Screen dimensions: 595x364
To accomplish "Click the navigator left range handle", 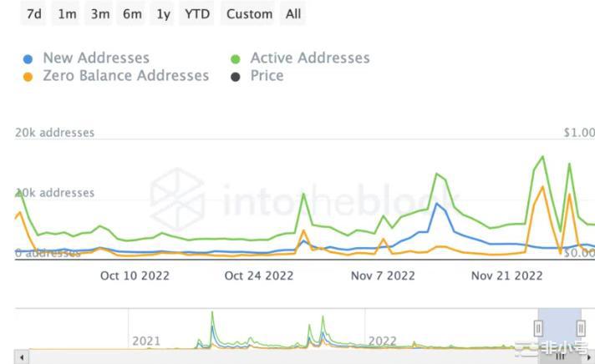I will pos(538,329).
